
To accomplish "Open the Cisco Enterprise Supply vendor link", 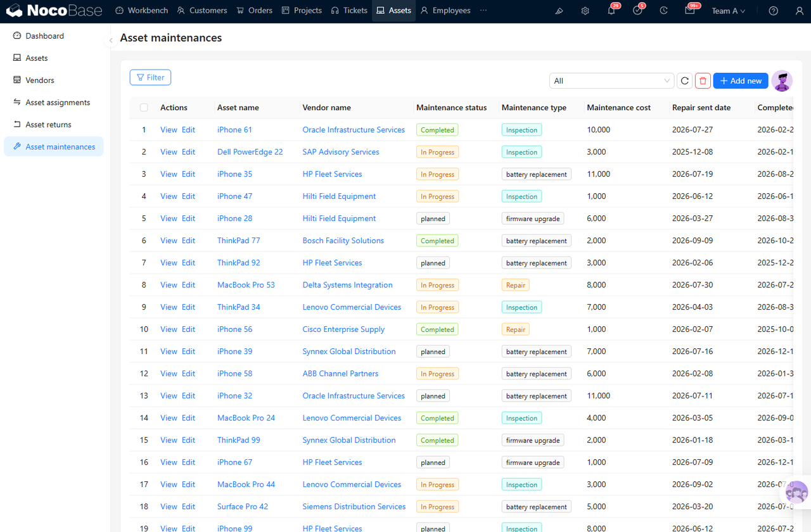I will 343,329.
